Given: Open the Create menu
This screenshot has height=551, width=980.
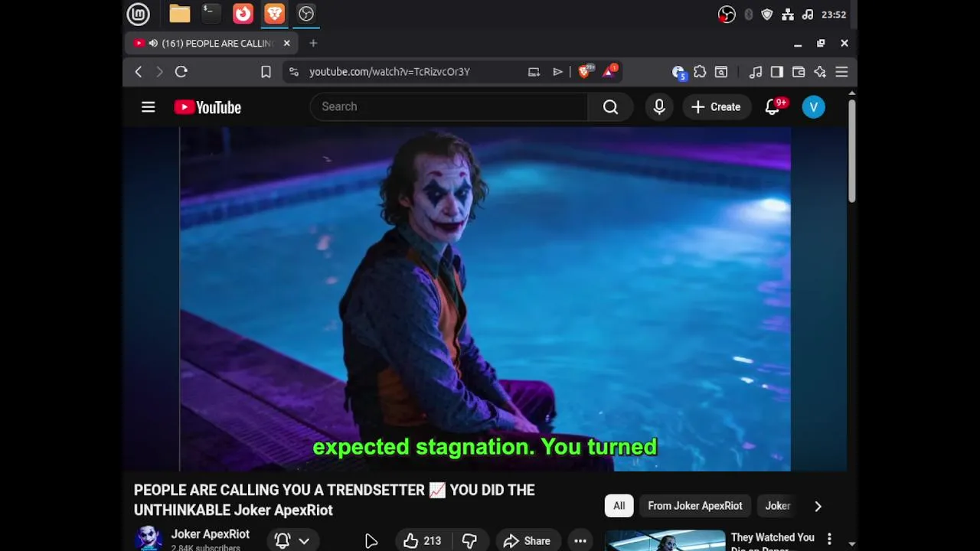Looking at the screenshot, I should point(717,107).
